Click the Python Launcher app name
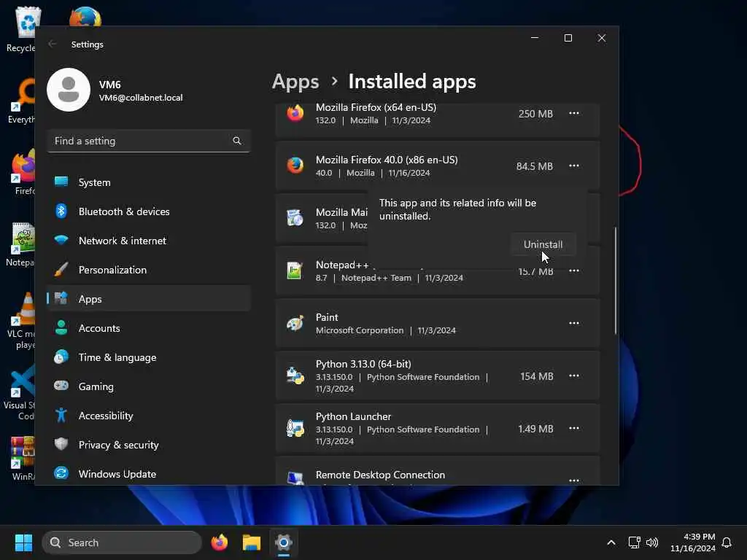Viewport: 747px width, 560px height. click(x=353, y=416)
